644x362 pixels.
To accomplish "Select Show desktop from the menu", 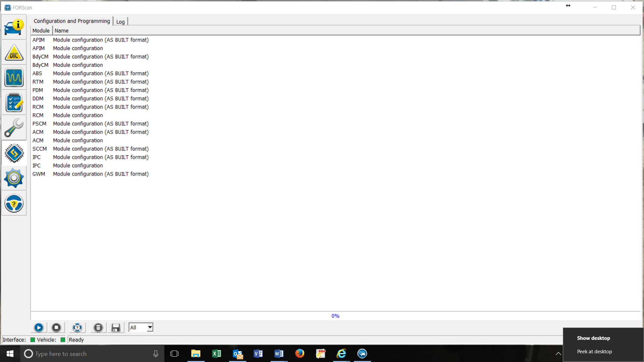I will [x=594, y=338].
